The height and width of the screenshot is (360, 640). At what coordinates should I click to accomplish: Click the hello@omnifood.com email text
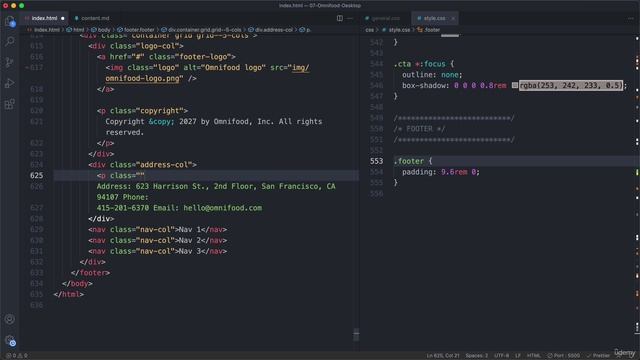pos(222,208)
